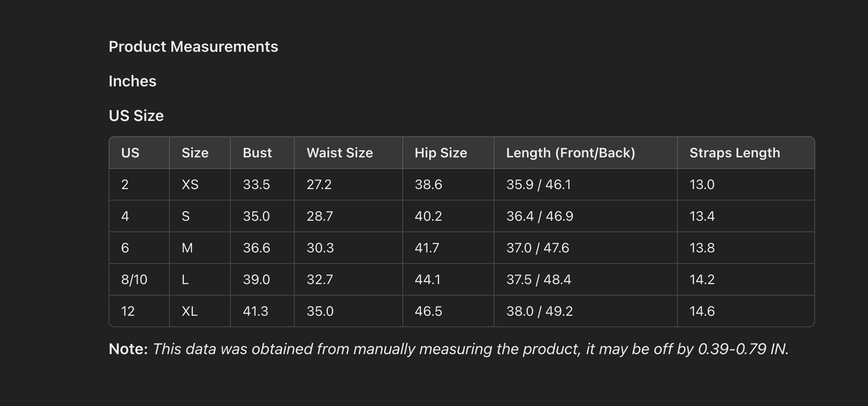This screenshot has height=406, width=868.
Task: Select the Straps Length column header
Action: [x=735, y=153]
